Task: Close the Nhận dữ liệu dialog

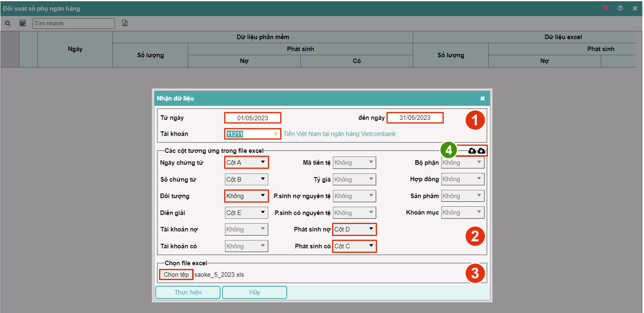Action: [482, 98]
